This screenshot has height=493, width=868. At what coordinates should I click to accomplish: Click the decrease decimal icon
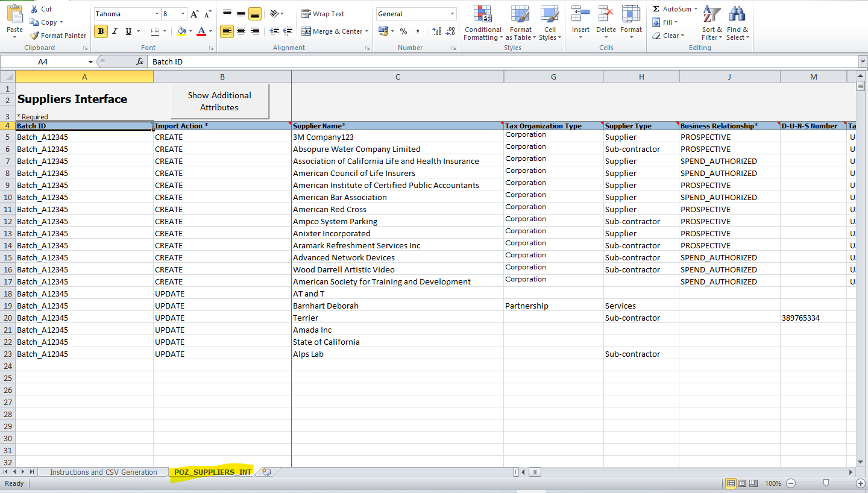pos(451,31)
